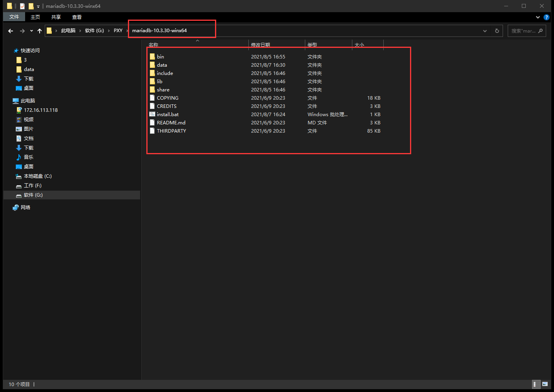Switch to large icons view in status bar
Screen dimensions: 554x392
545,384
